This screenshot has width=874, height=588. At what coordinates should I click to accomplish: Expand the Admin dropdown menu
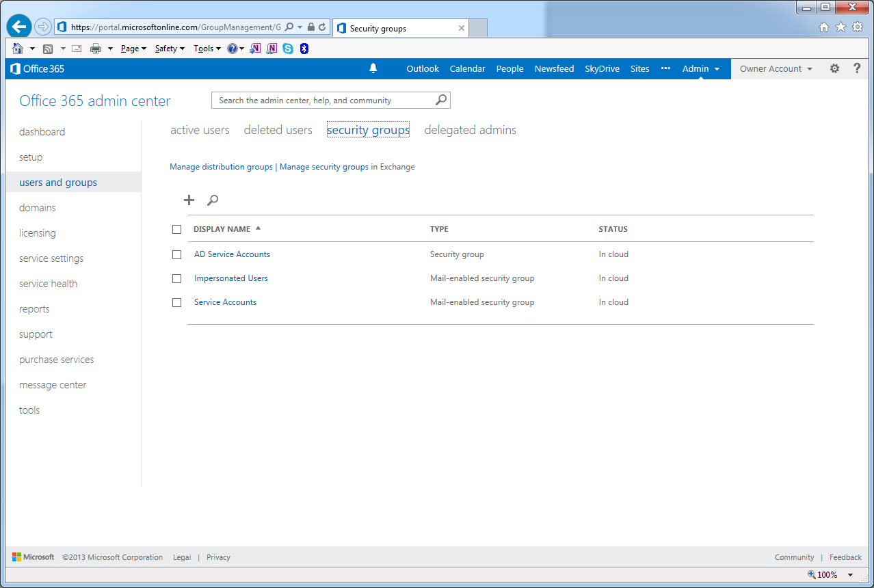pyautogui.click(x=701, y=68)
